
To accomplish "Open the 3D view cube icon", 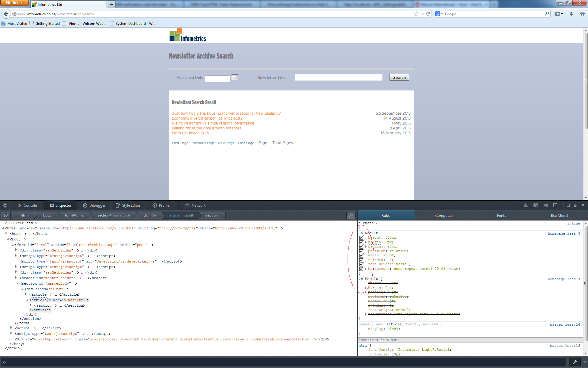I will (x=536, y=205).
